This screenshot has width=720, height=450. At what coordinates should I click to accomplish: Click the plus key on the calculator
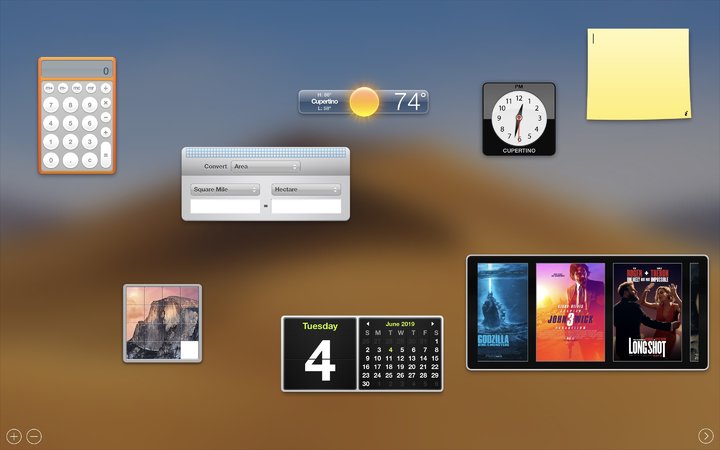(x=106, y=132)
